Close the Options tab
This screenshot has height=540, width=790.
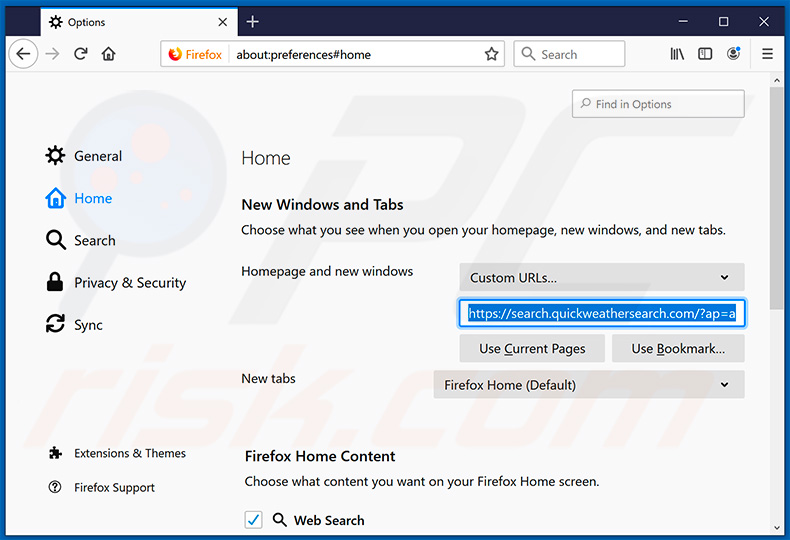pyautogui.click(x=222, y=22)
